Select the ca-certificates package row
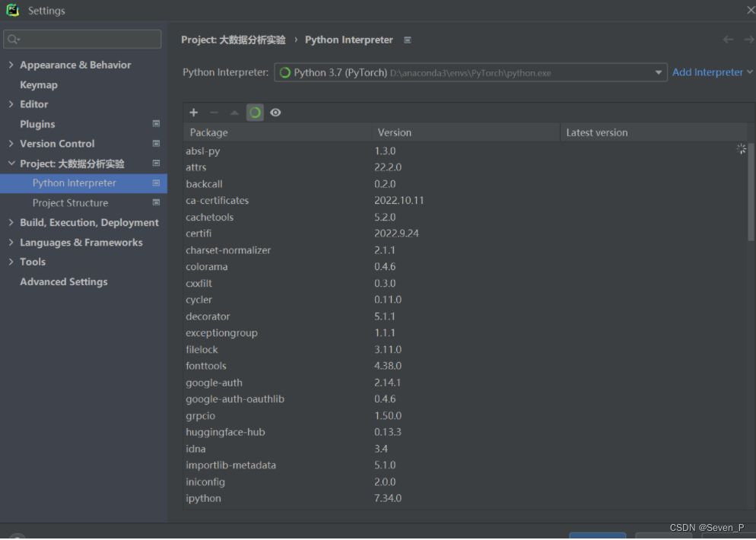This screenshot has width=756, height=540. click(x=465, y=201)
